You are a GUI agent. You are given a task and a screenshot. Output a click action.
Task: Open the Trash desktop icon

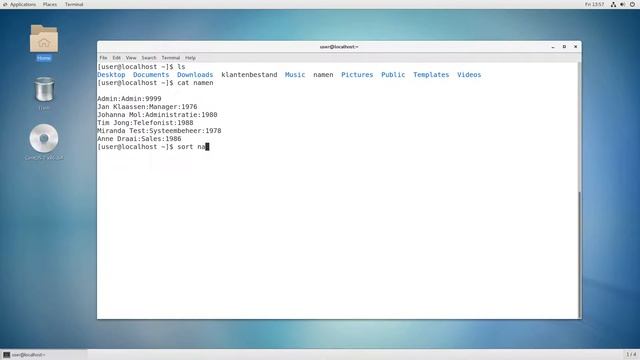click(44, 89)
